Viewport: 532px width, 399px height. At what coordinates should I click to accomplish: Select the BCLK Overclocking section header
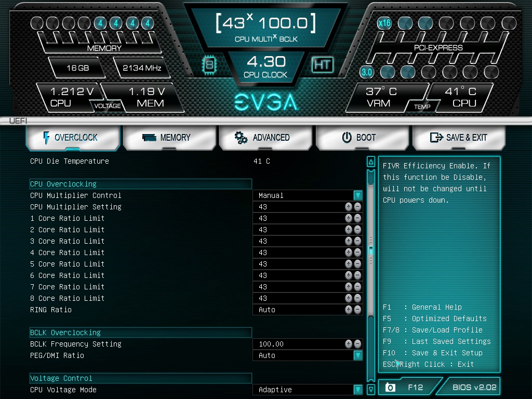pos(140,332)
